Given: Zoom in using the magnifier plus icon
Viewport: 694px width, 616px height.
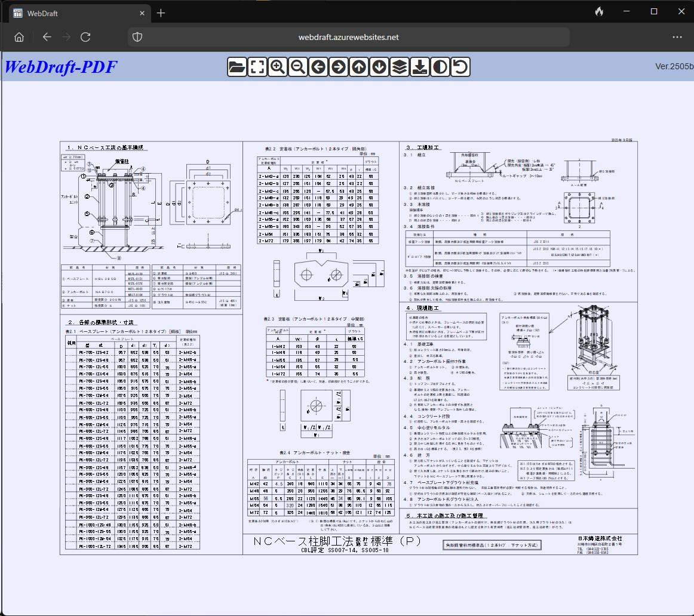Looking at the screenshot, I should pyautogui.click(x=278, y=67).
